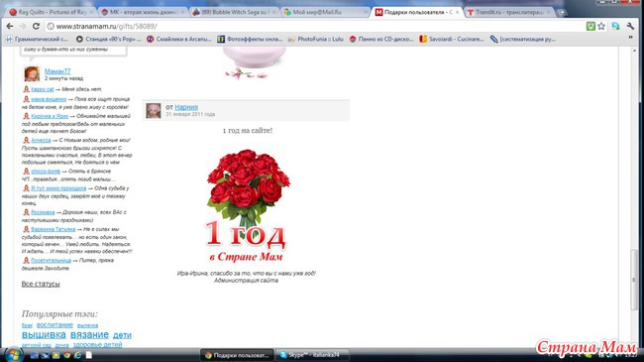The image size is (644, 362).
Task: Click the address bar with the stranamam.ru URL
Action: click(x=312, y=27)
